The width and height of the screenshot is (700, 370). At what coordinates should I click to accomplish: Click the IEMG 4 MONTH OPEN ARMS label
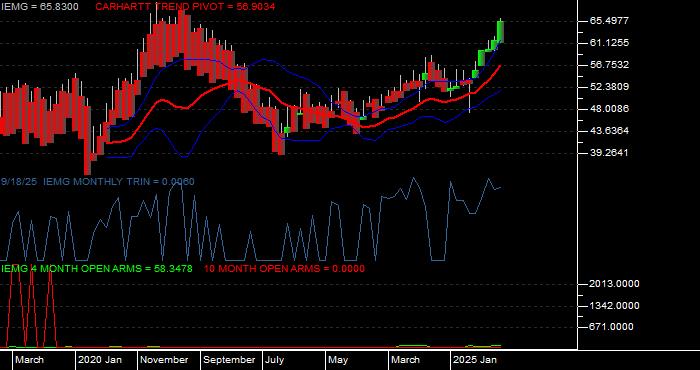point(97,269)
